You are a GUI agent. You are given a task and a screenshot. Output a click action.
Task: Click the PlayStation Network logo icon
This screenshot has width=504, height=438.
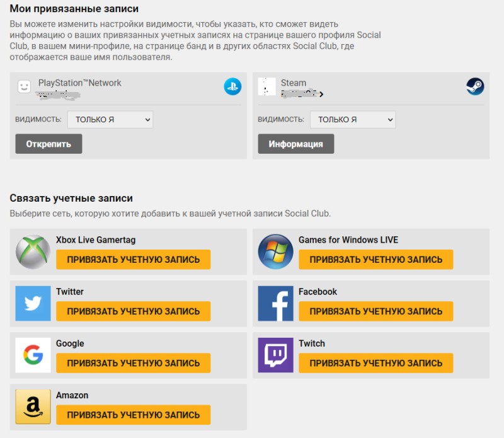click(232, 86)
